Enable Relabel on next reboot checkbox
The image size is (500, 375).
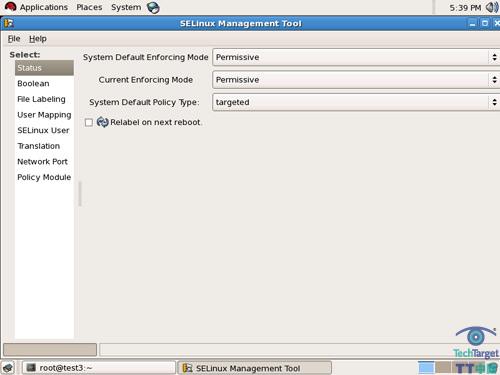89,123
